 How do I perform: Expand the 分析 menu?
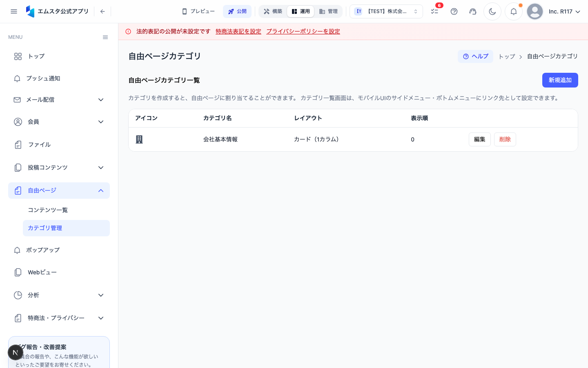click(x=59, y=295)
